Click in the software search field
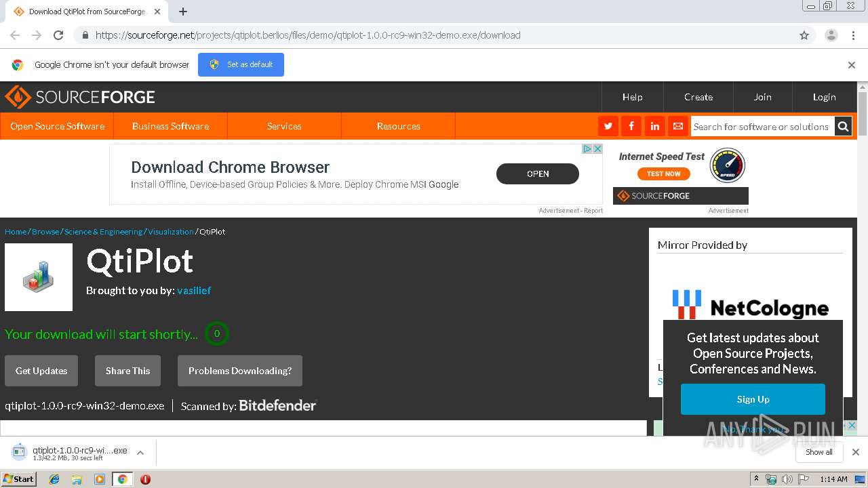 [762, 127]
